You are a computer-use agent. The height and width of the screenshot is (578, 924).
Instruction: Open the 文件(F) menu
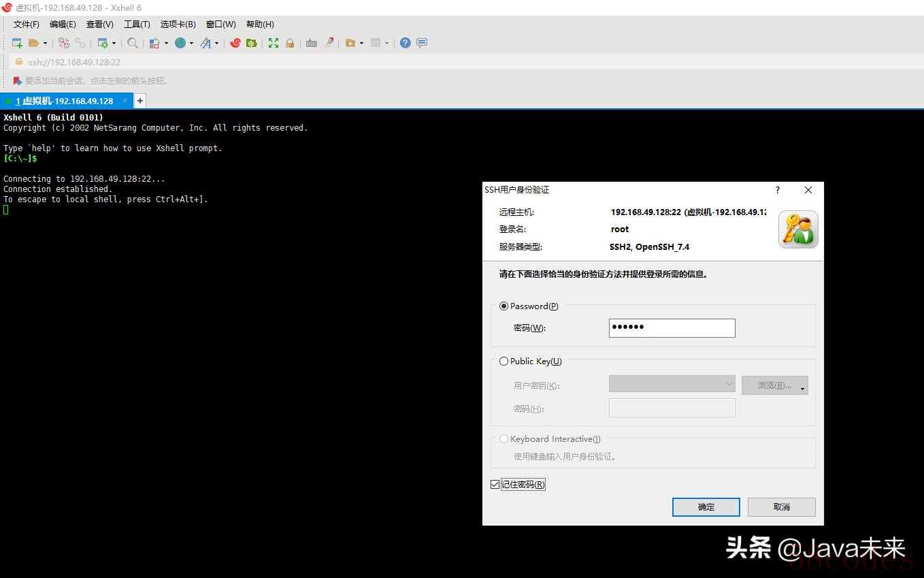click(x=27, y=25)
